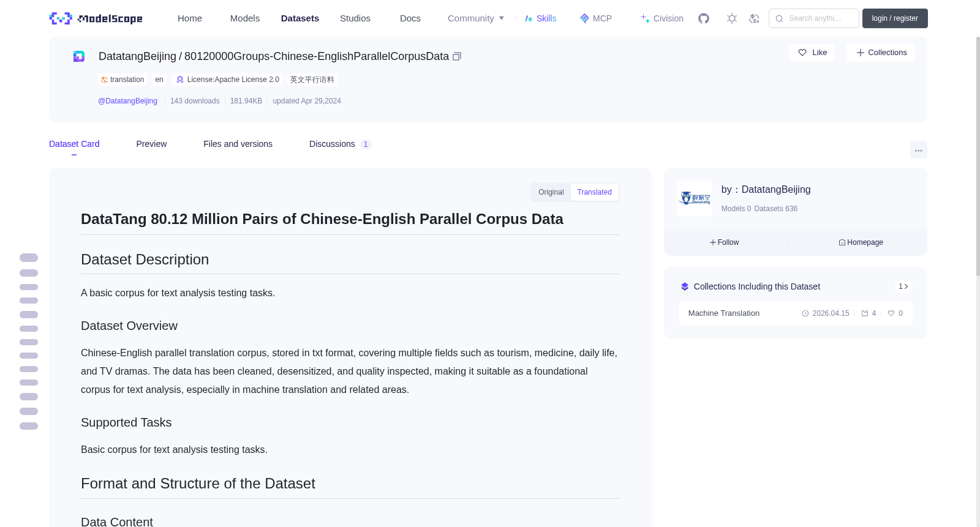Screen dimensions: 980x527
Task: Click the Models 0 count
Action: tap(736, 209)
